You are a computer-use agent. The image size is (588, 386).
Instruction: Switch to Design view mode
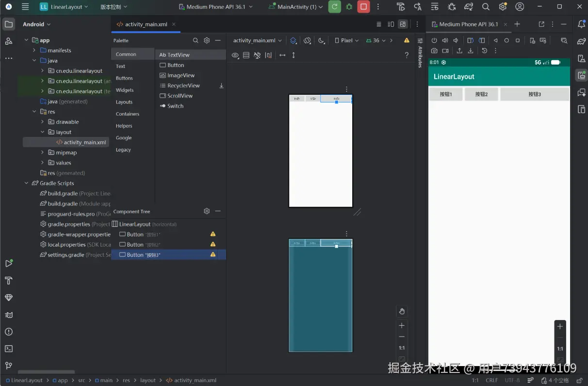pos(403,24)
